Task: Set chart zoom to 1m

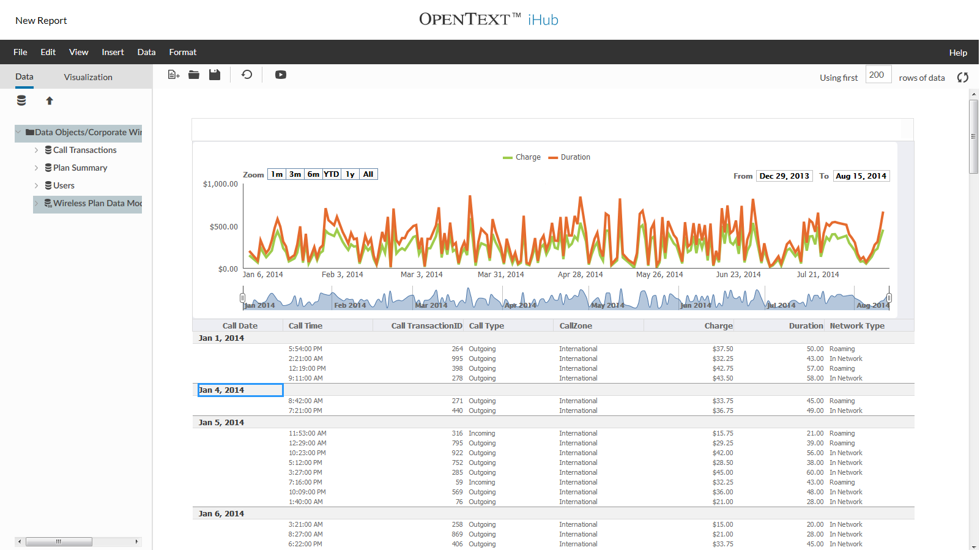Action: [x=277, y=174]
